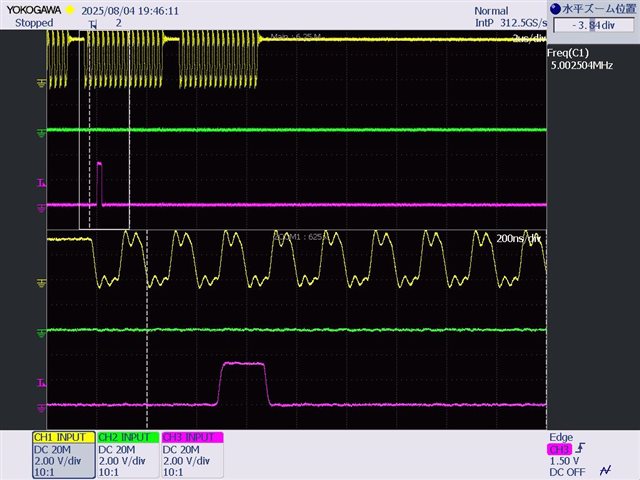The image size is (640, 480).
Task: Click the rising edge slope icon near CH3
Action: [x=580, y=448]
